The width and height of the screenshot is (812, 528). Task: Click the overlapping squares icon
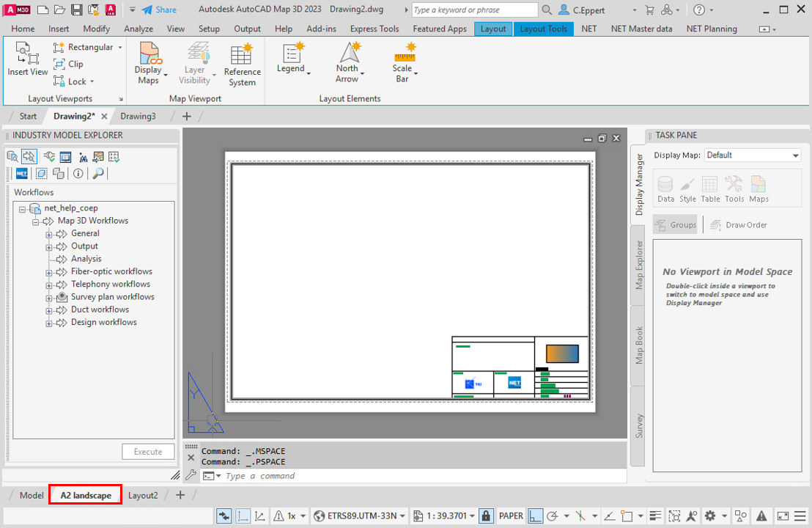[59, 174]
